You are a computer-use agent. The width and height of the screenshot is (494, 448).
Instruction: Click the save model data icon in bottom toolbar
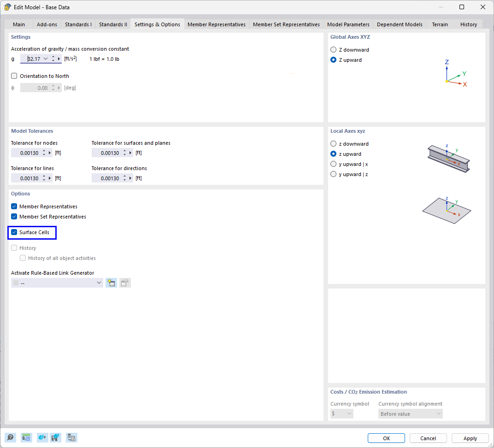[x=56, y=437]
